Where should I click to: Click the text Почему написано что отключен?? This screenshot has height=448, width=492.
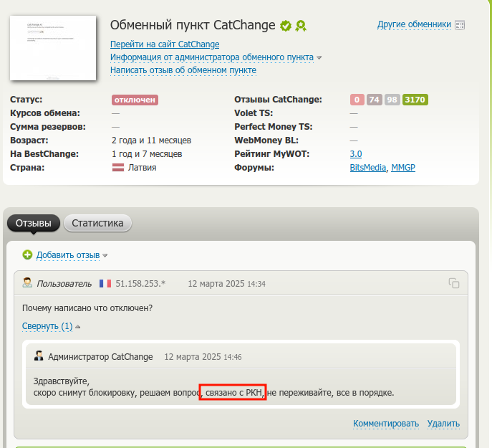click(x=87, y=308)
